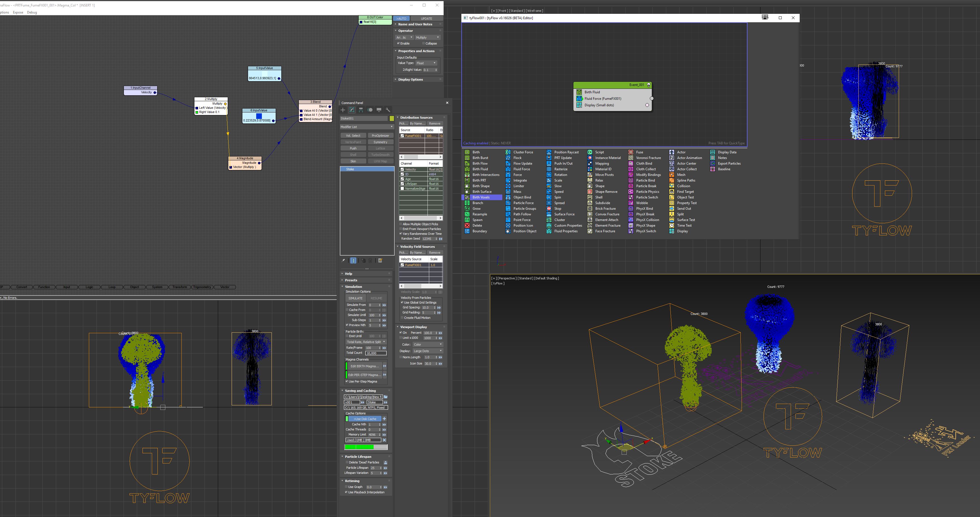Screen dimensions: 980x517
Task: Click the Stop operator icon
Action: (549, 208)
